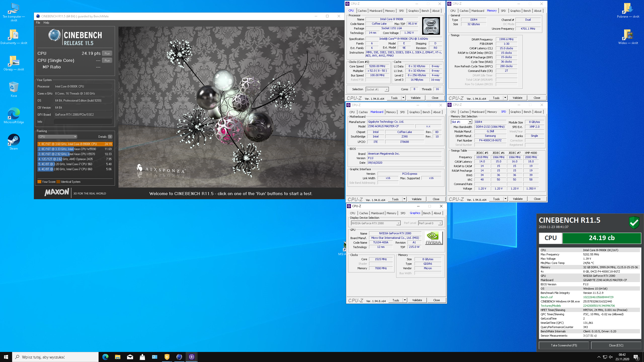Expand Tools arrow in CPU-Z Graphics window

coord(405,300)
